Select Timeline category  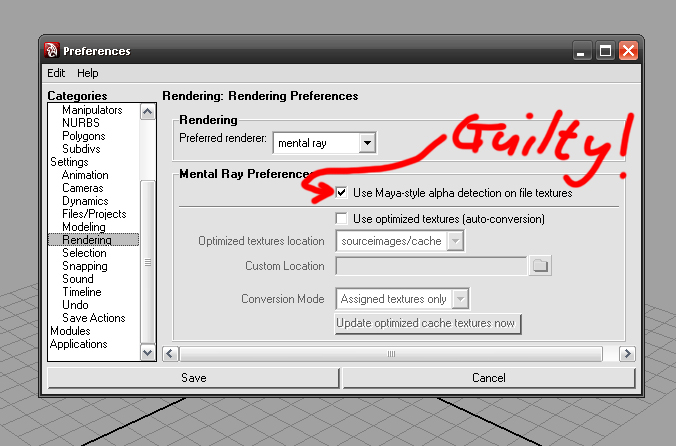(x=82, y=292)
